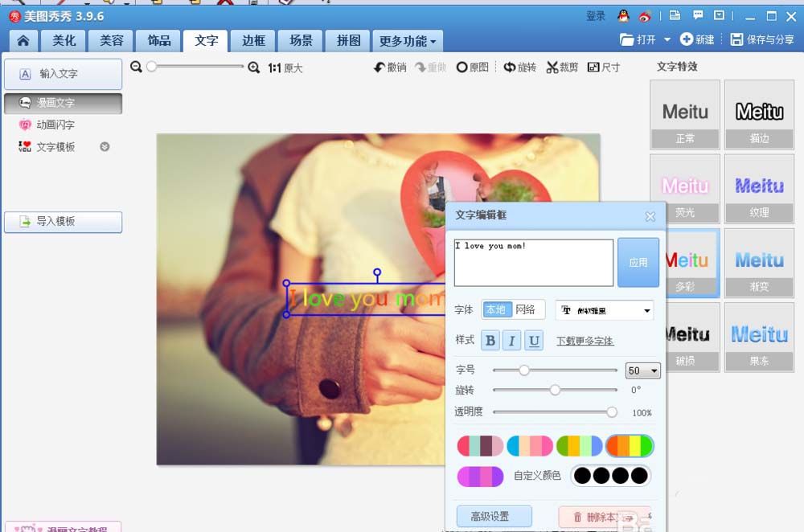This screenshot has height=532, width=804.
Task: Click the canvas zoom slider handle
Action: click(152, 67)
